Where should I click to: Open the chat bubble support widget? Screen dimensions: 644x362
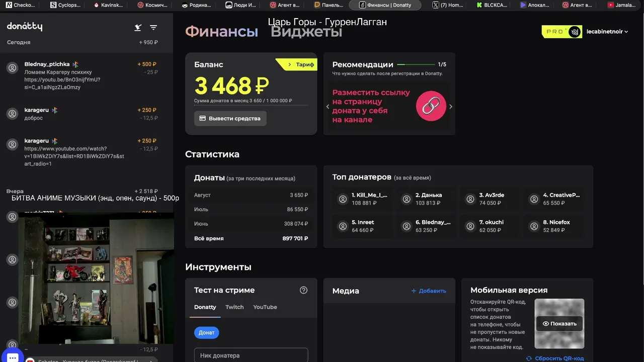pyautogui.click(x=12, y=357)
